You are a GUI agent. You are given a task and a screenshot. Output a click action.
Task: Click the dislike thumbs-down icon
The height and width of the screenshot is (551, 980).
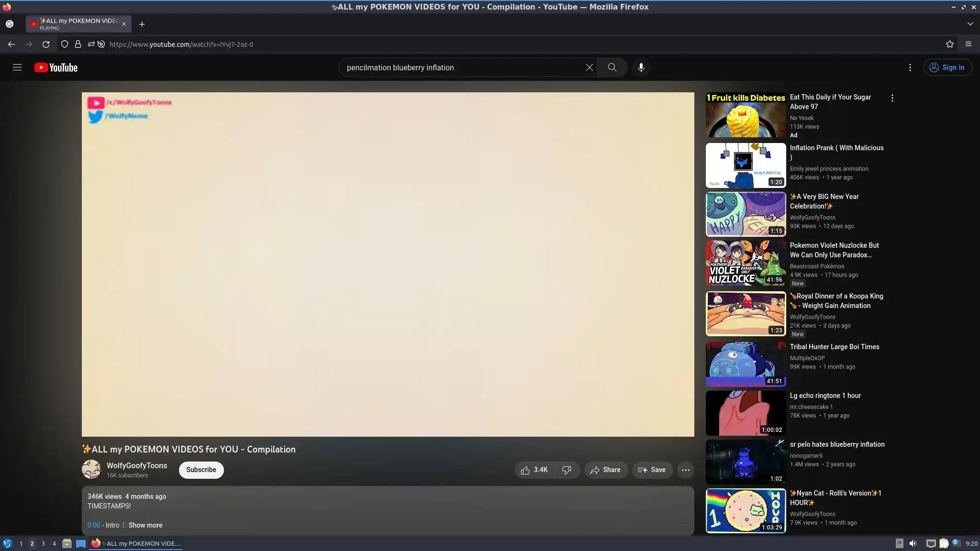point(567,470)
